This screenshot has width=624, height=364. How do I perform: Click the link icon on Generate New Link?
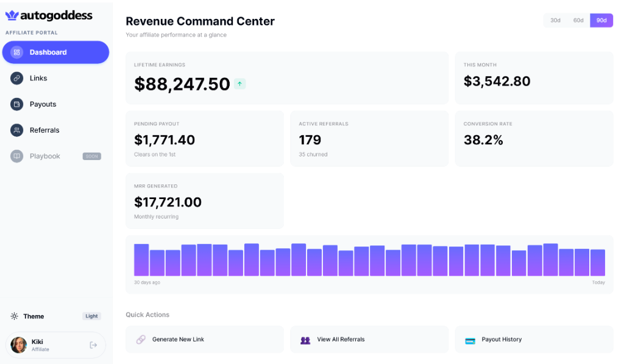(141, 340)
